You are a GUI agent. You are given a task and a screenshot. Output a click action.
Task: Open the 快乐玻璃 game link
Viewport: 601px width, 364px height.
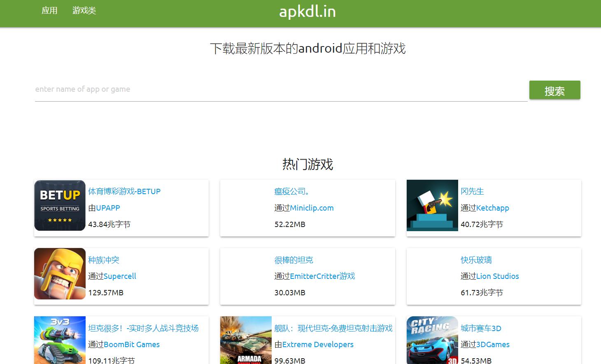[x=475, y=260]
